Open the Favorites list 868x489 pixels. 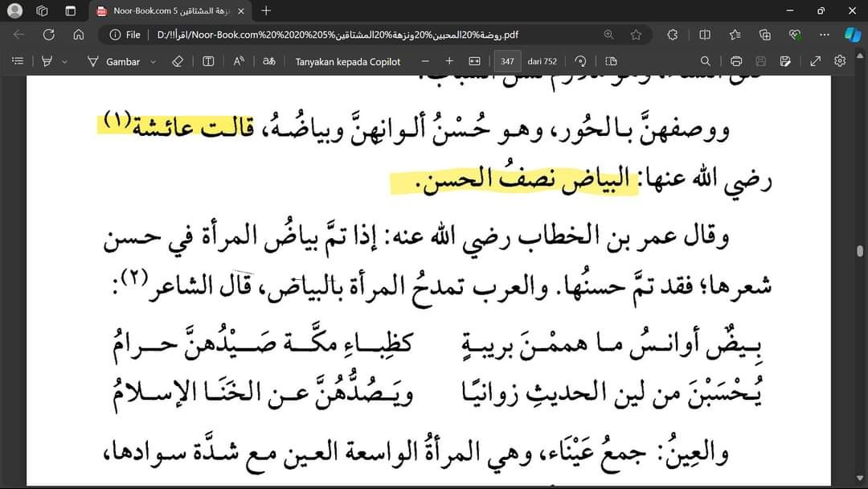coord(735,35)
